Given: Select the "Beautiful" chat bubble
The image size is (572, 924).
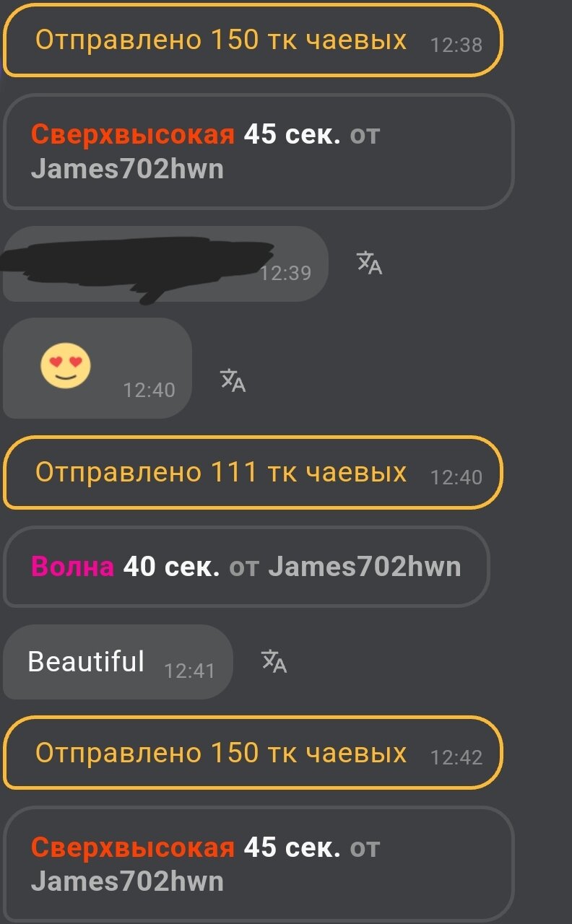Looking at the screenshot, I should point(118,662).
